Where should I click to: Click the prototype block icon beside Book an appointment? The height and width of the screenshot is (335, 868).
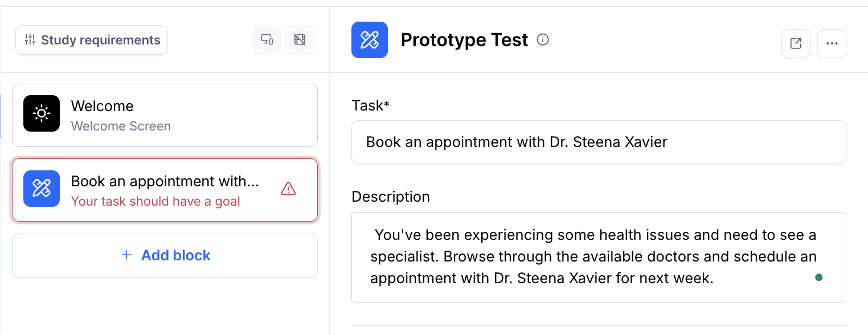click(42, 189)
